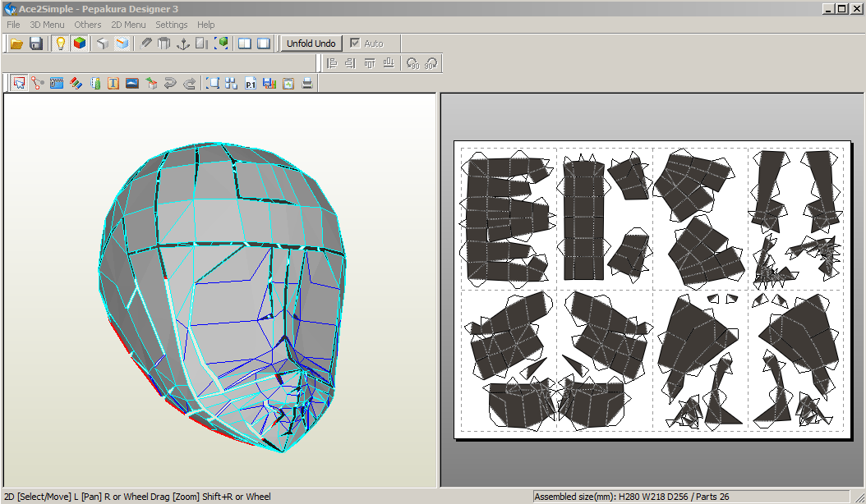Click the Undo arrow in the 2D toolbar
Viewport: 866px width, 504px height.
tap(169, 83)
